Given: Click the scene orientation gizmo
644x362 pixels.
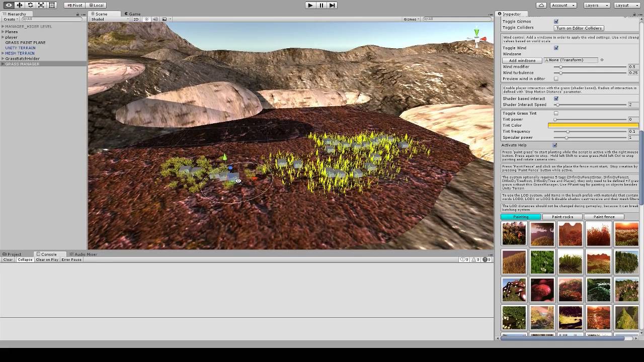Looking at the screenshot, I should click(477, 40).
